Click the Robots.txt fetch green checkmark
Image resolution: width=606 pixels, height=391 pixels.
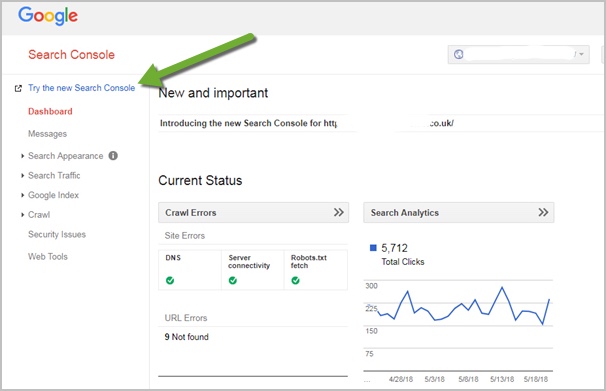click(295, 280)
